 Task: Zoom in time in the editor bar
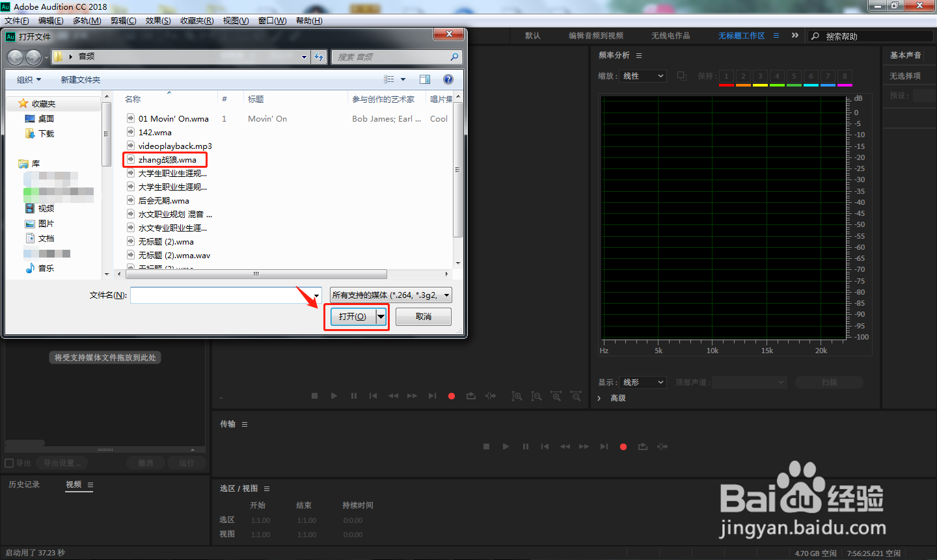pos(556,396)
